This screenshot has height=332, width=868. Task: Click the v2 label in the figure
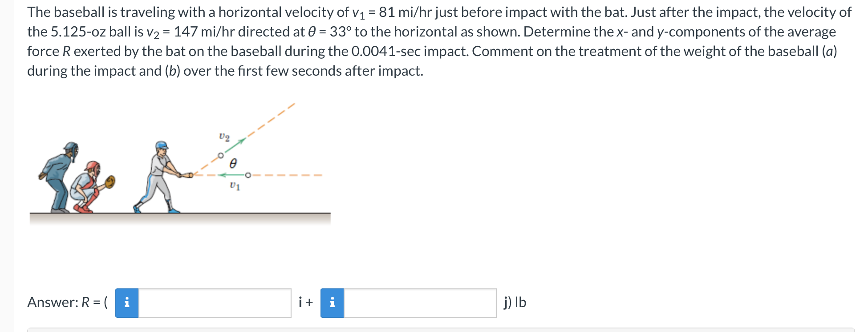coord(224,136)
